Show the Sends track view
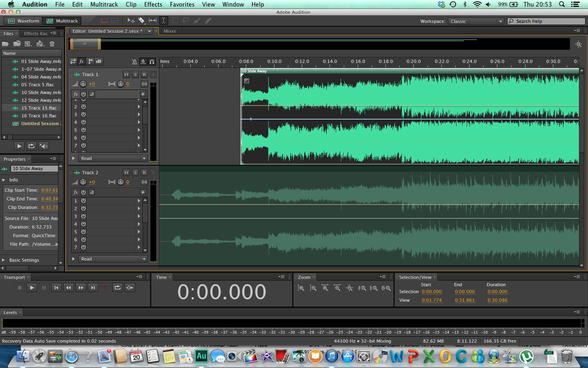The image size is (588, 368). (x=90, y=61)
